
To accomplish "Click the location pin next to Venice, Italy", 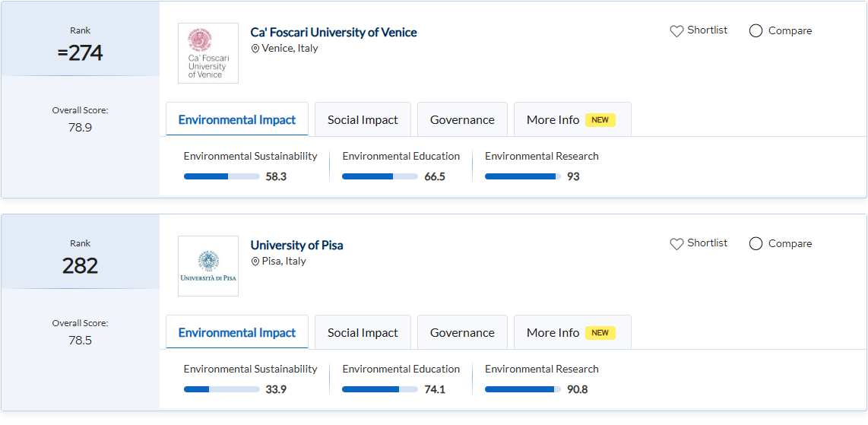I will click(x=255, y=49).
